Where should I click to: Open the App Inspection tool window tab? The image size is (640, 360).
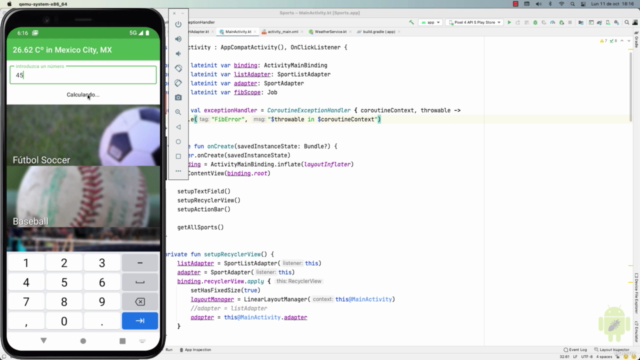point(196,350)
